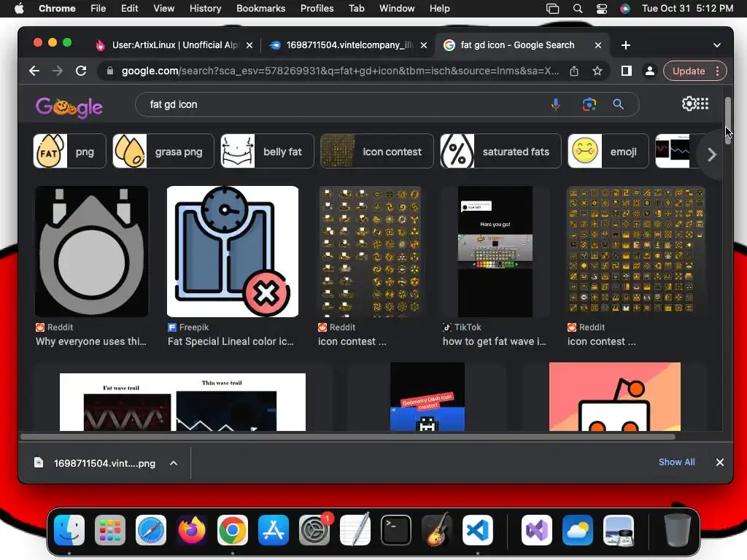The image size is (747, 560).
Task: Search by voice microphone icon
Action: (555, 104)
